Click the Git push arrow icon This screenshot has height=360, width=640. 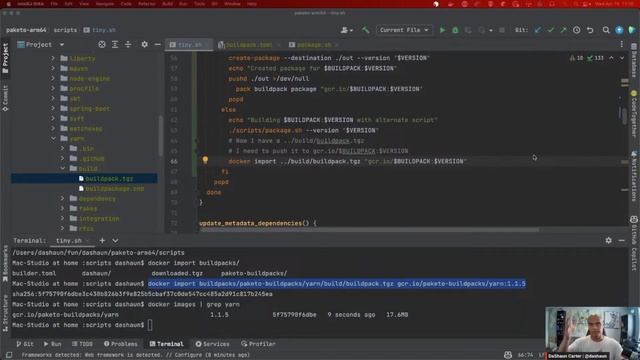tap(563, 30)
